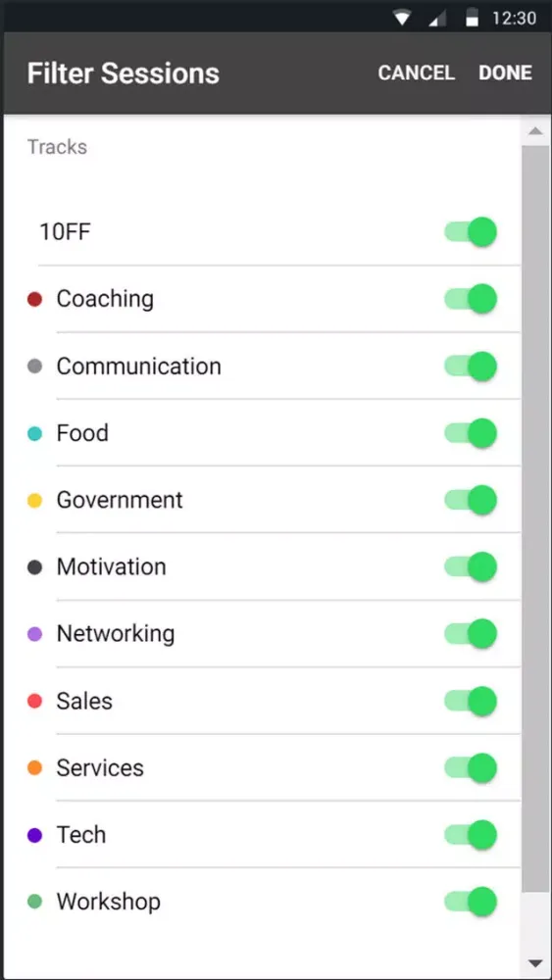Click the yellow Government track dot

(x=35, y=500)
